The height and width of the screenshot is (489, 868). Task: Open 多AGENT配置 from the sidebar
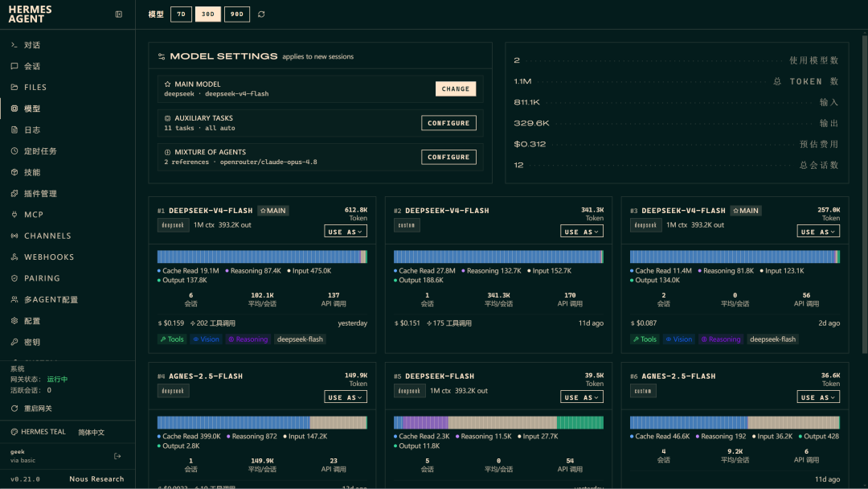(x=68, y=300)
